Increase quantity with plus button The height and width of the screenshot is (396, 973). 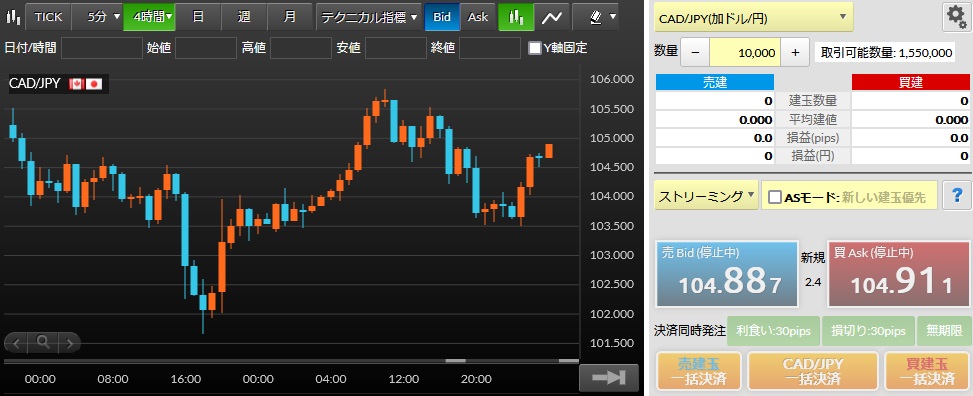[795, 53]
